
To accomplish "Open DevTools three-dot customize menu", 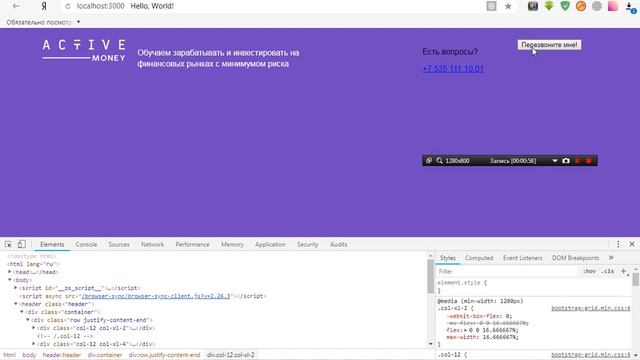I will pyautogui.click(x=618, y=244).
